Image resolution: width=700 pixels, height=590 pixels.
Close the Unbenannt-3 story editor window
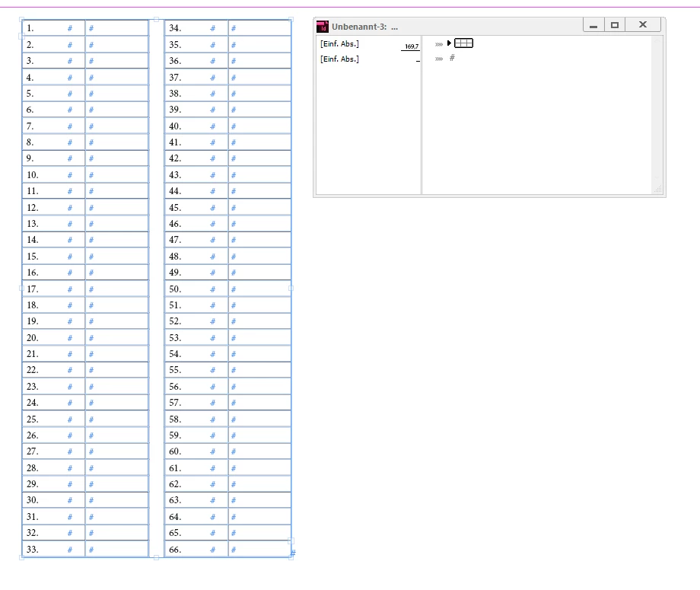pyautogui.click(x=643, y=25)
